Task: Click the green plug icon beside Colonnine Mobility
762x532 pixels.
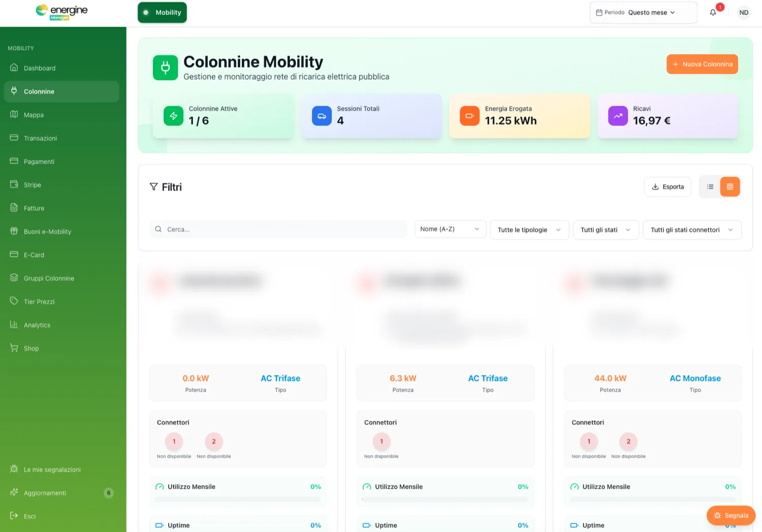Action: (x=166, y=68)
